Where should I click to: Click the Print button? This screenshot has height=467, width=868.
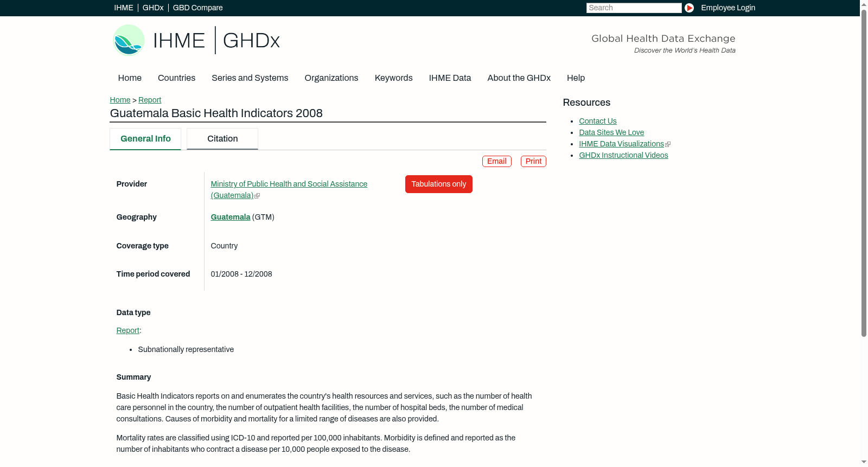point(533,162)
